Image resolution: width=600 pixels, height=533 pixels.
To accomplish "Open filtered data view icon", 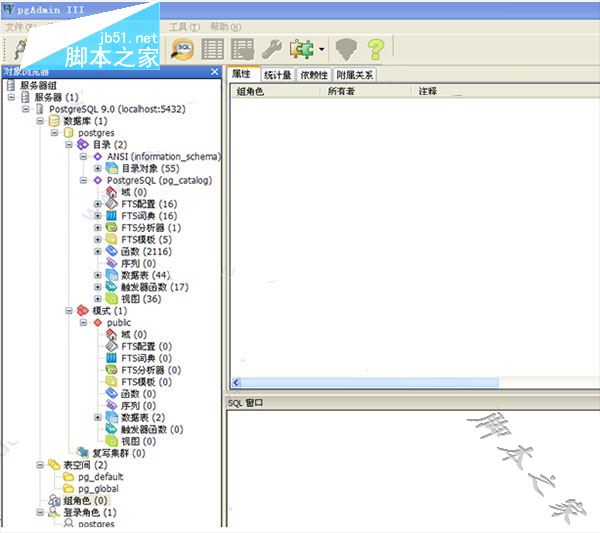I will pos(243,49).
